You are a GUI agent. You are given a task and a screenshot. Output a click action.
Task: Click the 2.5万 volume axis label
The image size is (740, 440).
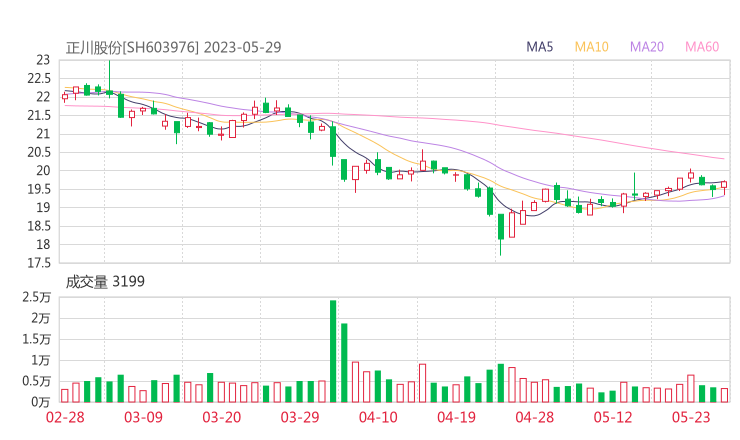pos(36,297)
